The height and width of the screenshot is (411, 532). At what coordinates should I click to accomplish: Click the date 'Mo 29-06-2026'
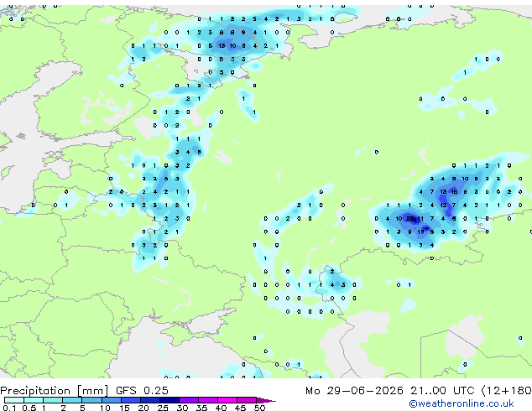[x=354, y=391]
